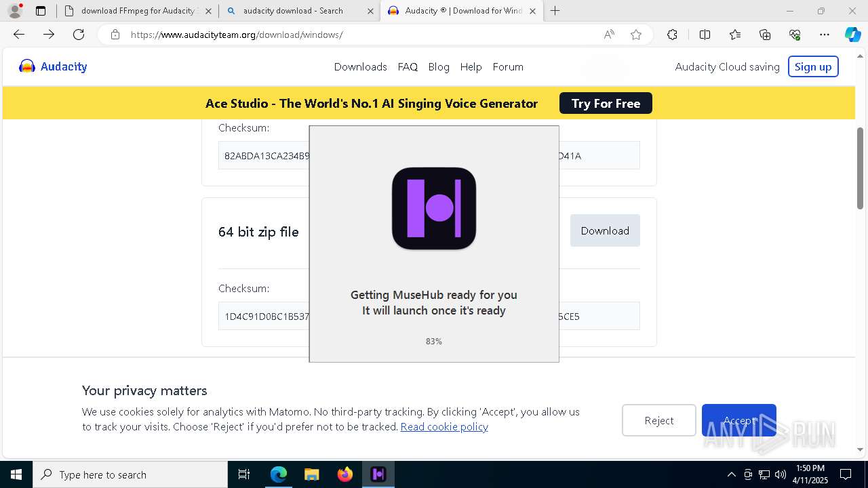Image resolution: width=868 pixels, height=488 pixels.
Task: Reject analytics cookies
Action: coord(658,420)
